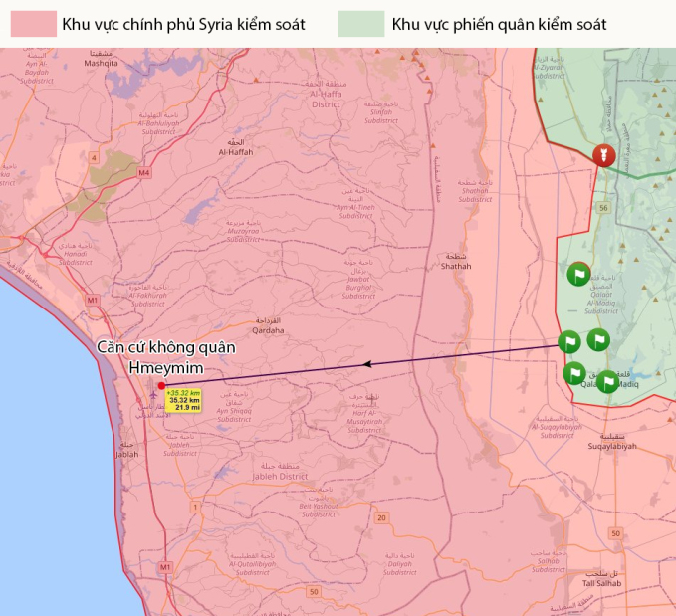Click the yellow 35.32 km distance label
The image size is (676, 616).
183,400
